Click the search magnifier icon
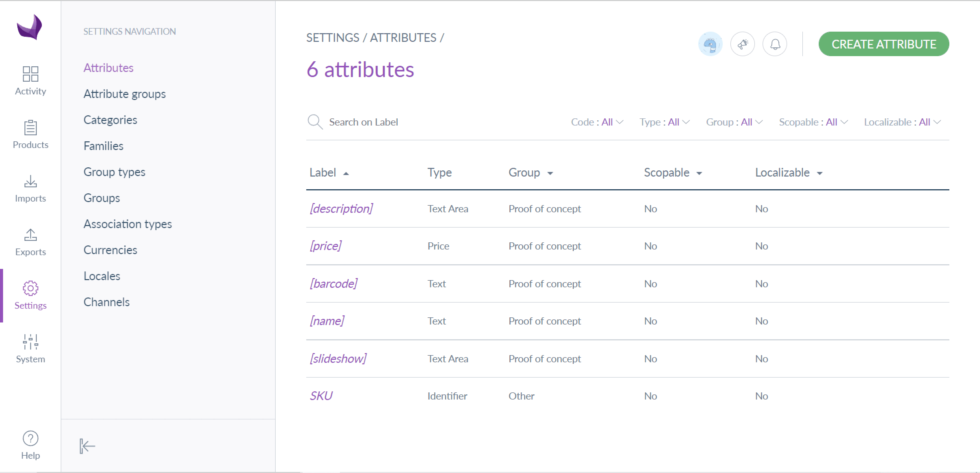980x473 pixels. coord(315,122)
